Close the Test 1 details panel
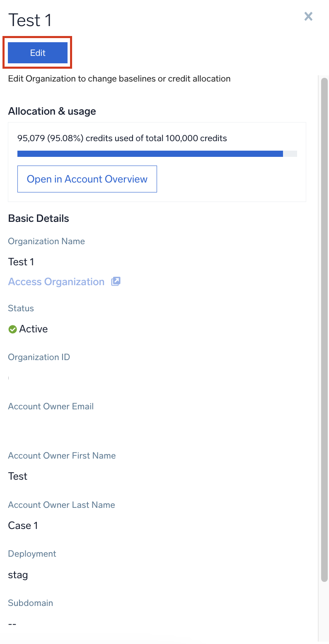The width and height of the screenshot is (329, 644). [x=308, y=17]
